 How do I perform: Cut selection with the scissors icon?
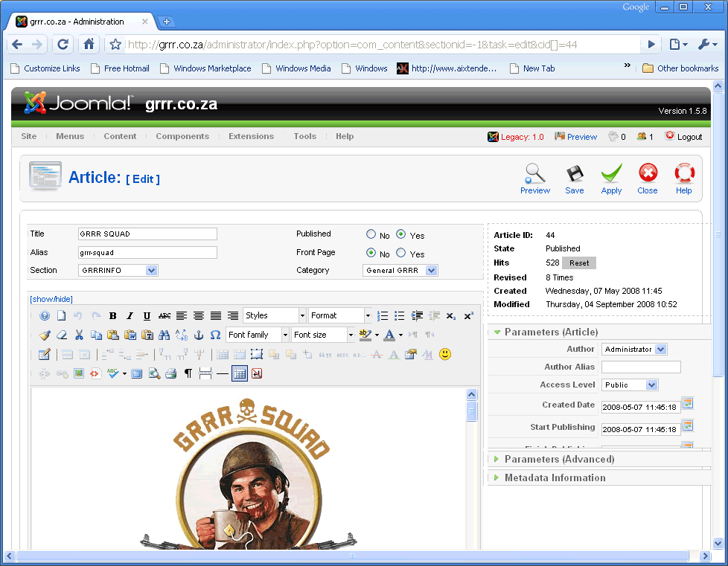[79, 335]
